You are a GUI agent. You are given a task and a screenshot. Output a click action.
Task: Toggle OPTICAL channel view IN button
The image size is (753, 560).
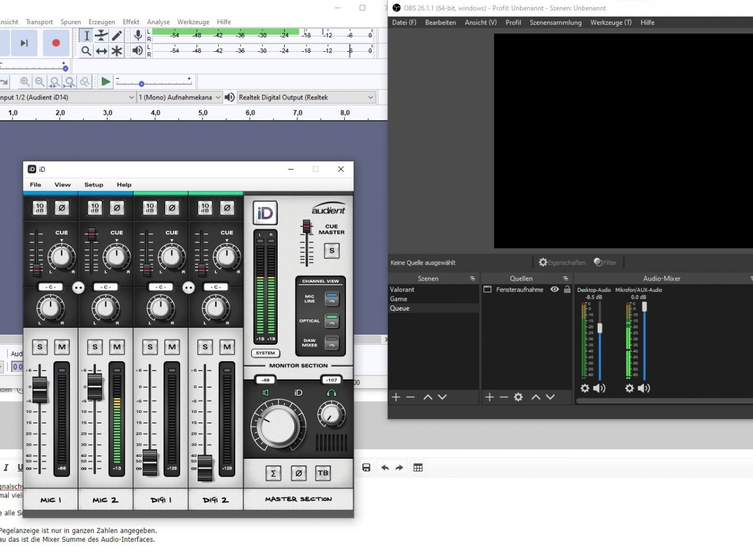pyautogui.click(x=332, y=321)
